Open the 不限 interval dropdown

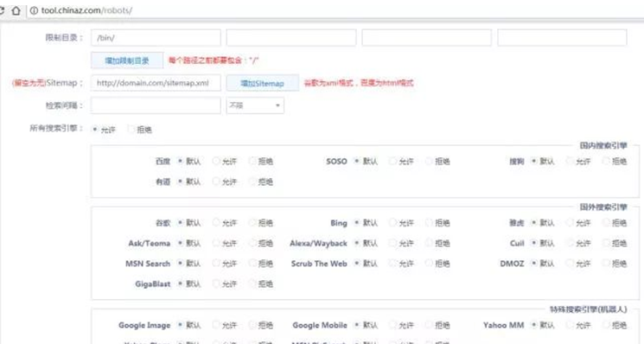255,105
